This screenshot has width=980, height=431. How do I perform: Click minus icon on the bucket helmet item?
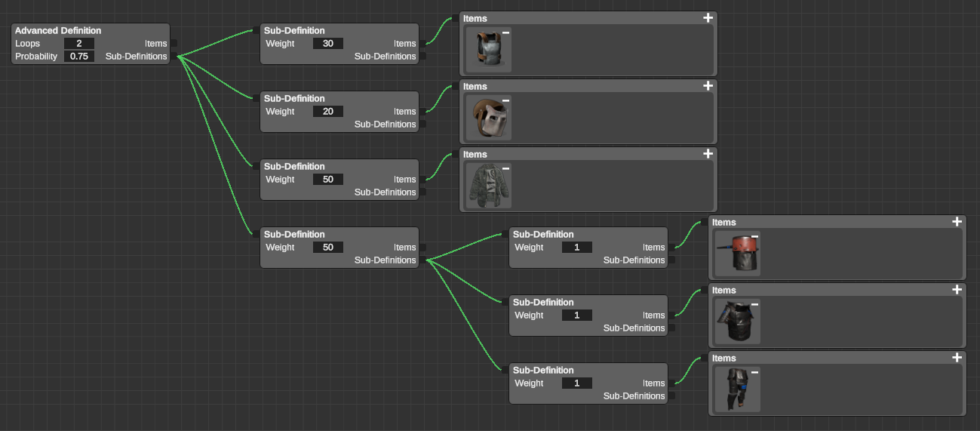[754, 236]
